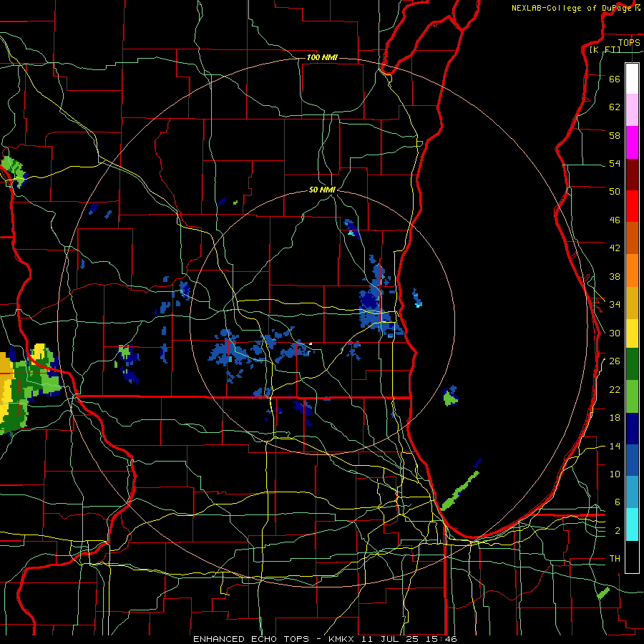
Task: Click the 26 legend number
Action: click(x=615, y=361)
